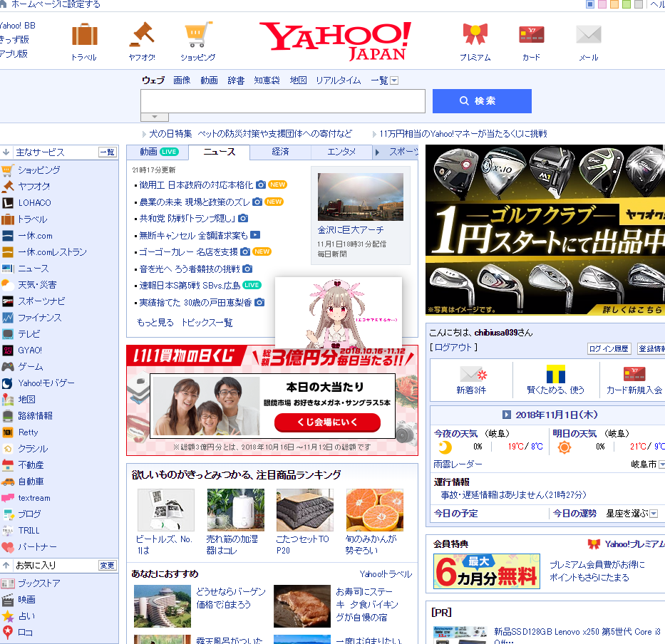Click the GYAO! icon in sidebar
This screenshot has height=644, width=665.
pyautogui.click(x=8, y=350)
